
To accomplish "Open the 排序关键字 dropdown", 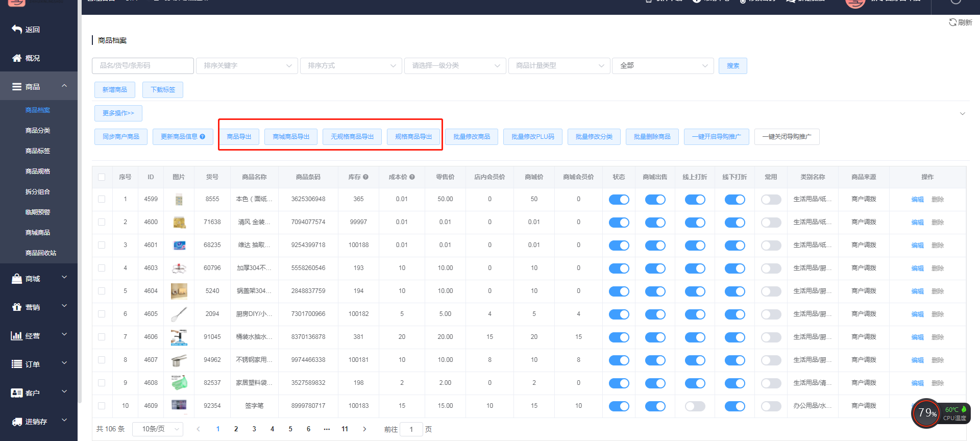I will [x=247, y=65].
